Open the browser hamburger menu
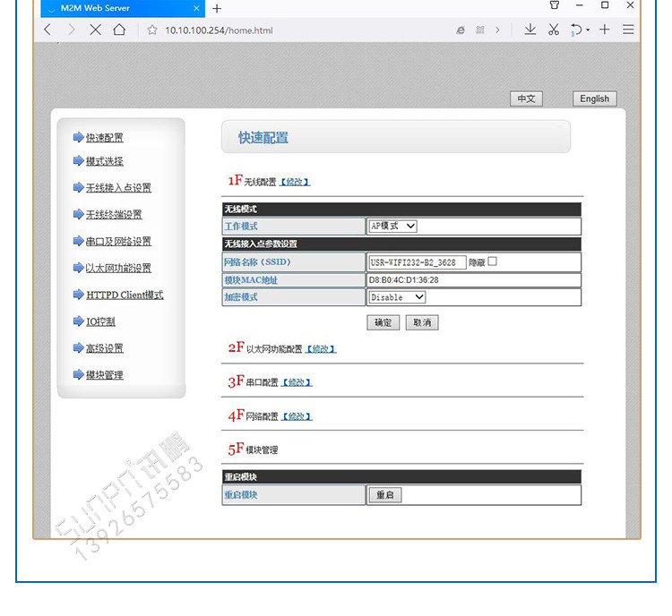The height and width of the screenshot is (616, 672). pyautogui.click(x=629, y=30)
